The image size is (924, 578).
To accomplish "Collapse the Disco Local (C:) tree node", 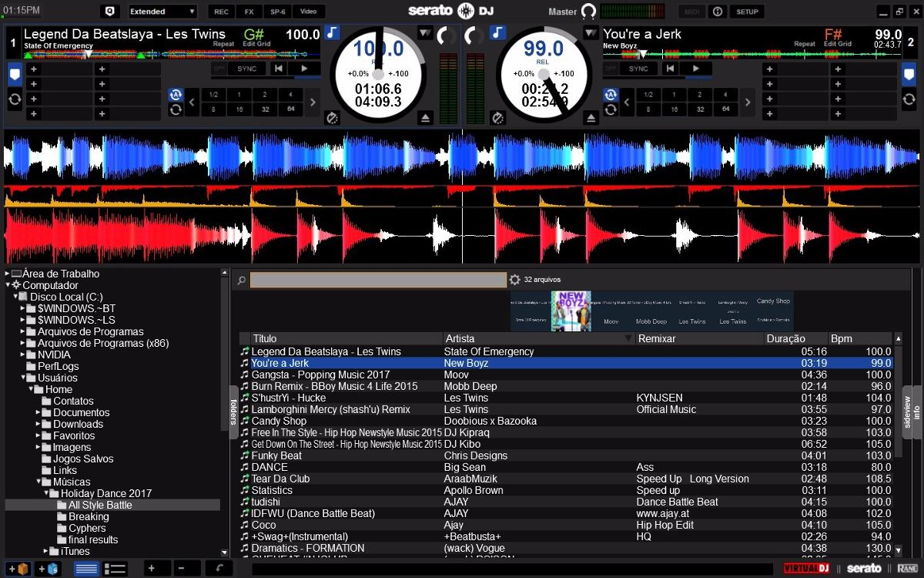I will (x=15, y=297).
